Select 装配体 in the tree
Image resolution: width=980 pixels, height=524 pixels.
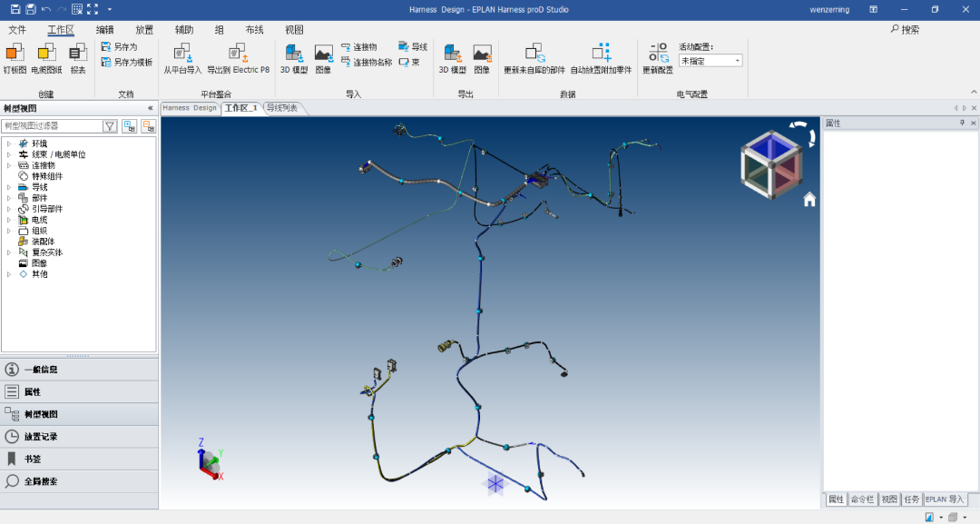coord(44,242)
